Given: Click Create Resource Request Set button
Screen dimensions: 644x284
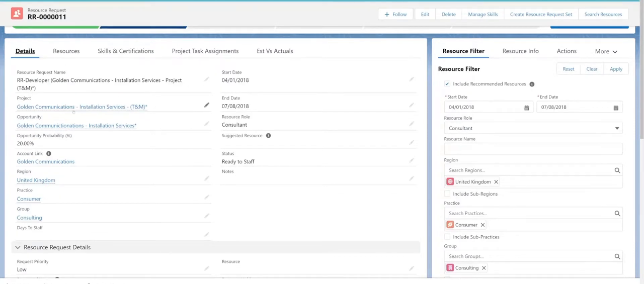Looking at the screenshot, I should pyautogui.click(x=541, y=14).
